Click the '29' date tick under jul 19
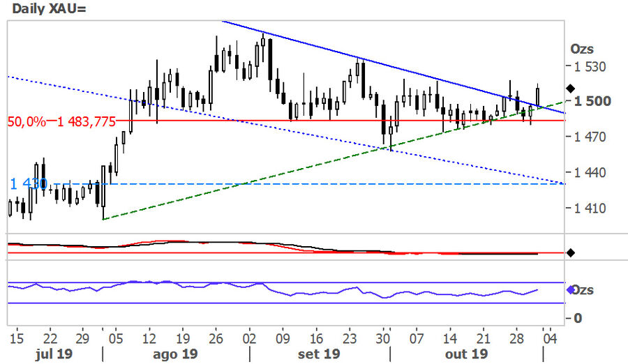 click(82, 339)
